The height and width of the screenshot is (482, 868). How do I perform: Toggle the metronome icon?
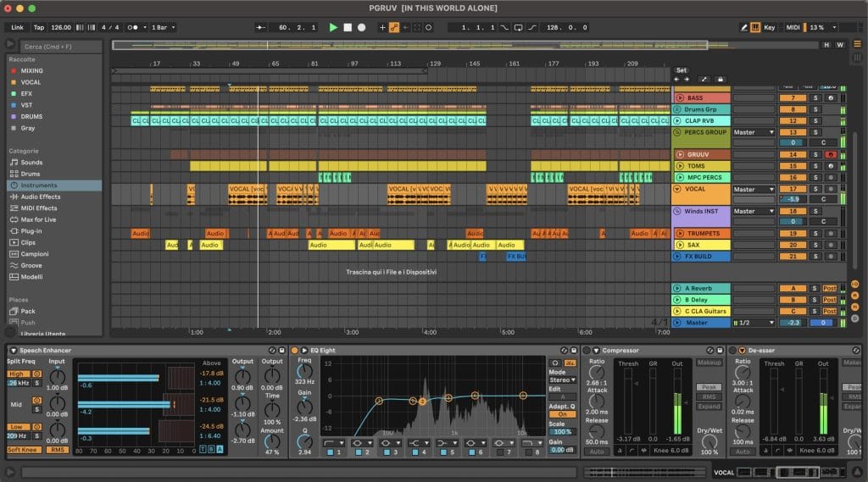133,27
